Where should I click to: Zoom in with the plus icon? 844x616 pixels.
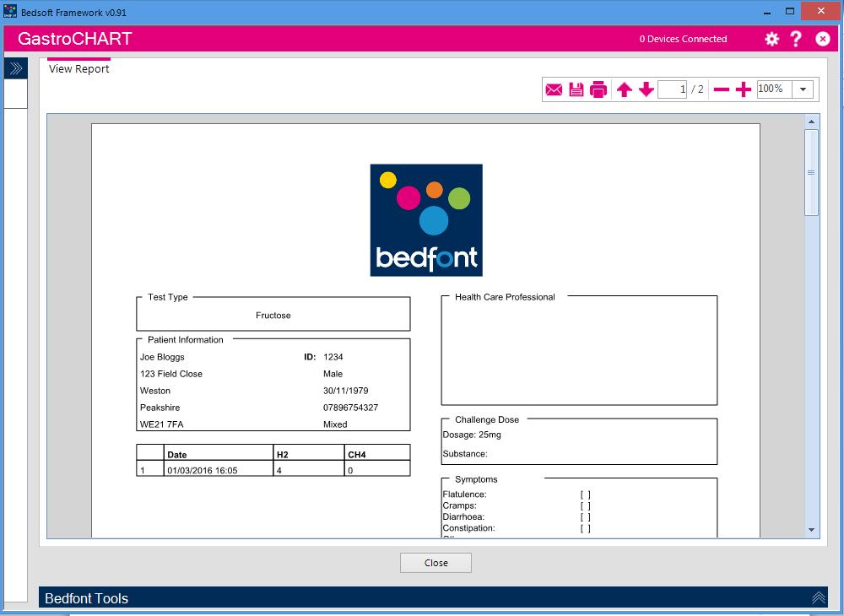[x=744, y=89]
